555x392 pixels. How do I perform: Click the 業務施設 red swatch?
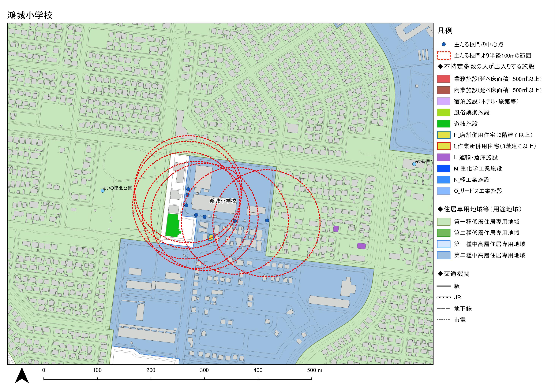click(444, 79)
